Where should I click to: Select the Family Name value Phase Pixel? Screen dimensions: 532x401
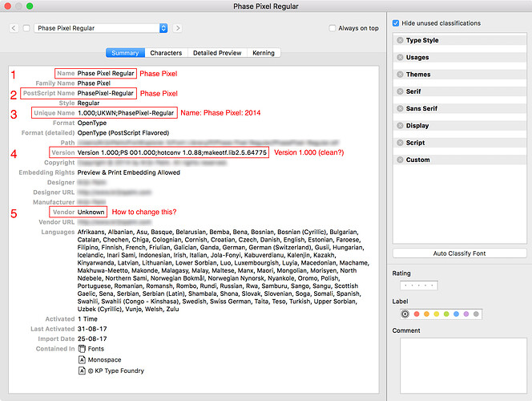[94, 83]
